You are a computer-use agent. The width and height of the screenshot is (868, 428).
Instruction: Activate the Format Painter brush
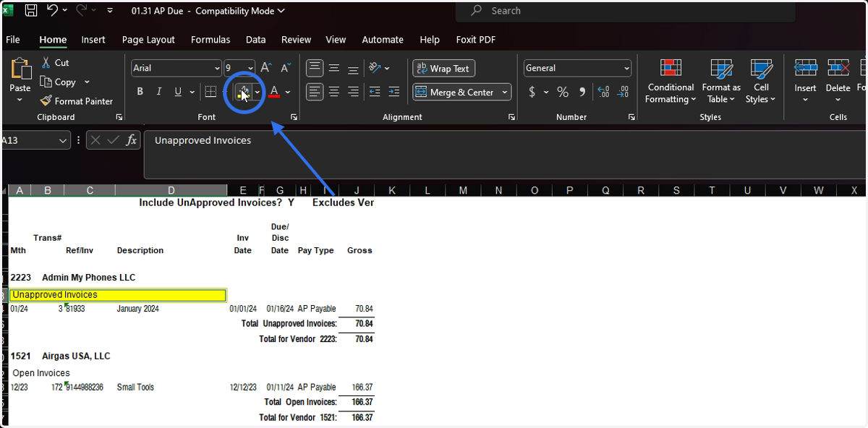click(x=77, y=101)
